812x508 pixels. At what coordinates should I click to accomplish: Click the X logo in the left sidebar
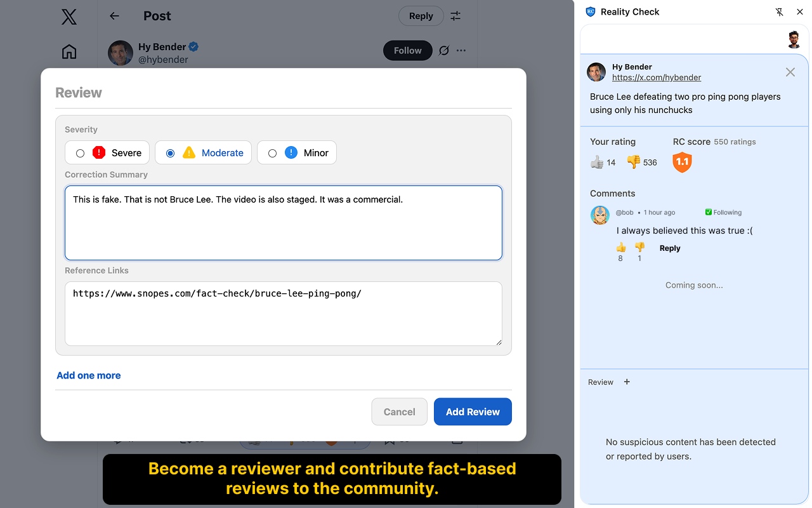click(x=69, y=17)
